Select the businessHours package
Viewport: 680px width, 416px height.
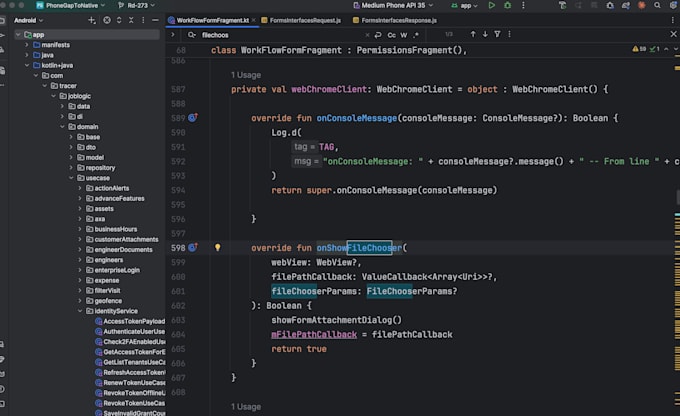pyautogui.click(x=115, y=229)
